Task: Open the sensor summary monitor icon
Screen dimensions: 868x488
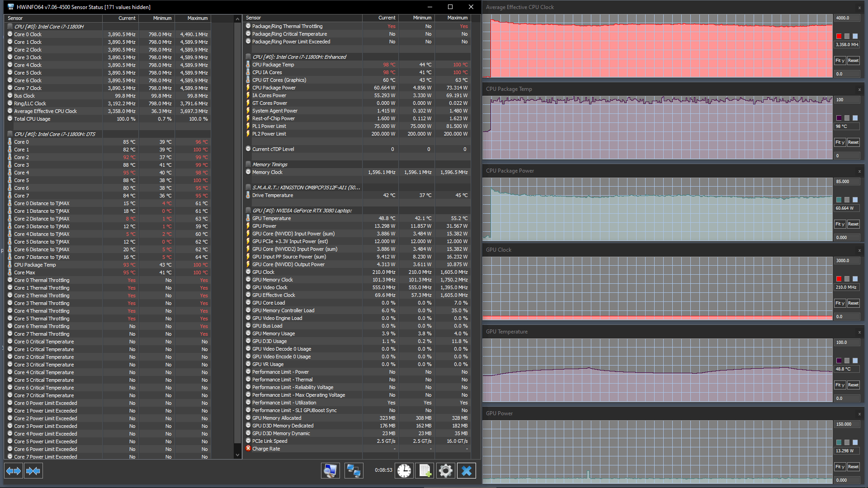Action: tap(330, 471)
